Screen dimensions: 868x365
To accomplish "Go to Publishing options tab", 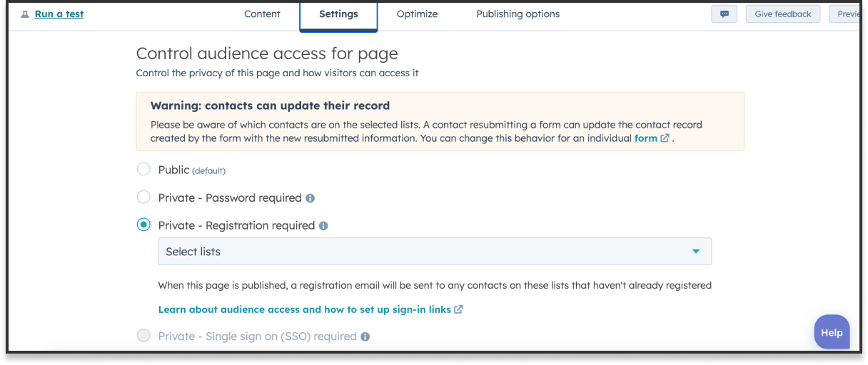I will point(518,14).
